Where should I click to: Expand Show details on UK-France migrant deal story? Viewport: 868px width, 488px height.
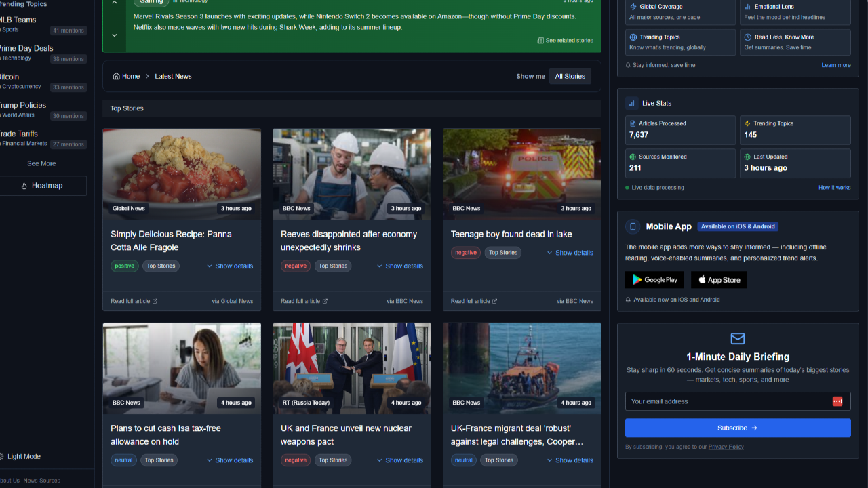[x=570, y=460]
